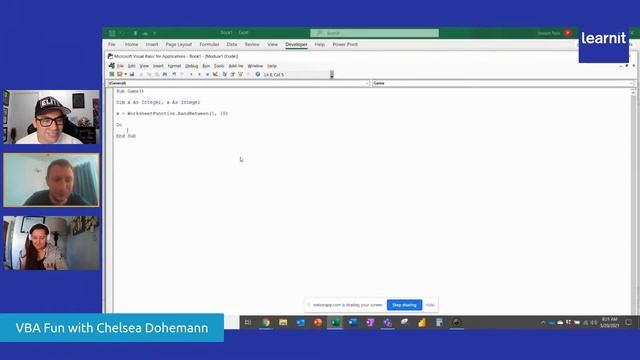Open the Project Explorer toolbar icon
Screen dimensions: 640x360
(225, 74)
